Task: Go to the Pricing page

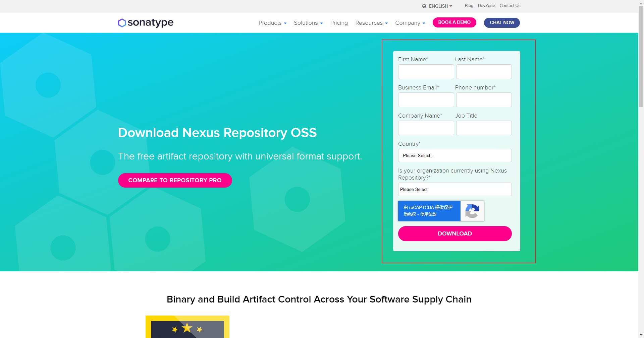Action: pyautogui.click(x=339, y=23)
